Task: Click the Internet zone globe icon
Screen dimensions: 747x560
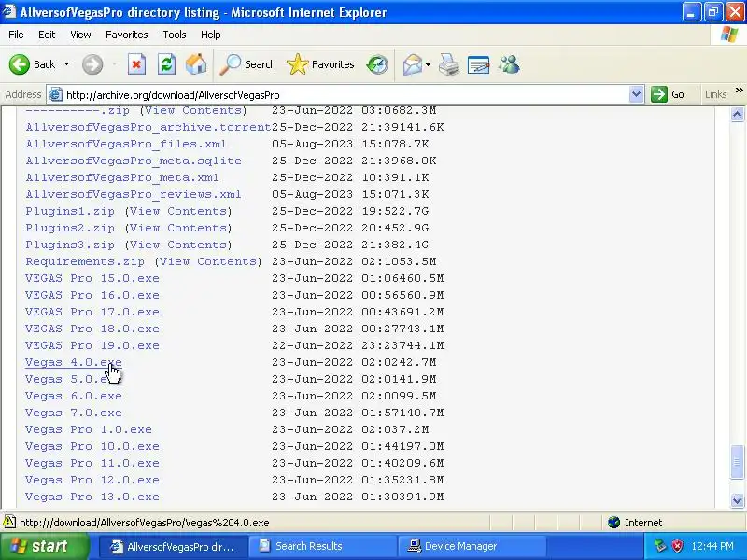Action: 614,523
